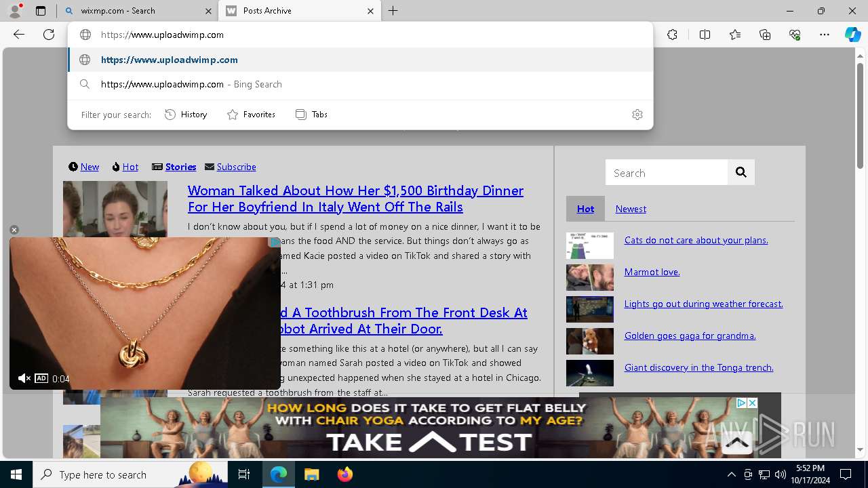868x488 pixels.
Task: Click the weather forecast thumbnail
Action: [590, 310]
